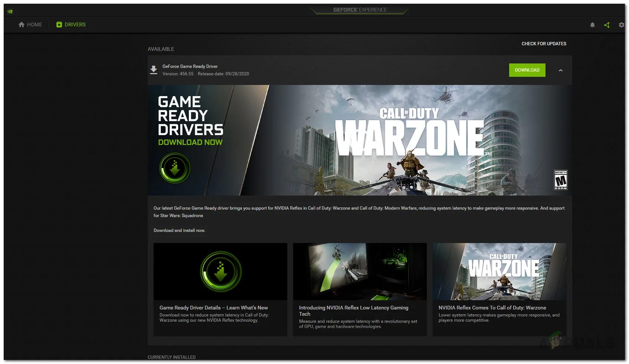This screenshot has width=629, height=364.
Task: Click the GeForce Experience title logo
Action: coord(360,10)
